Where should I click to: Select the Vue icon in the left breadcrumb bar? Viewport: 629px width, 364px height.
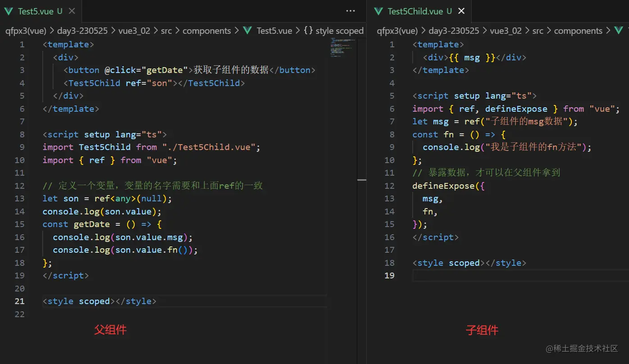click(247, 30)
